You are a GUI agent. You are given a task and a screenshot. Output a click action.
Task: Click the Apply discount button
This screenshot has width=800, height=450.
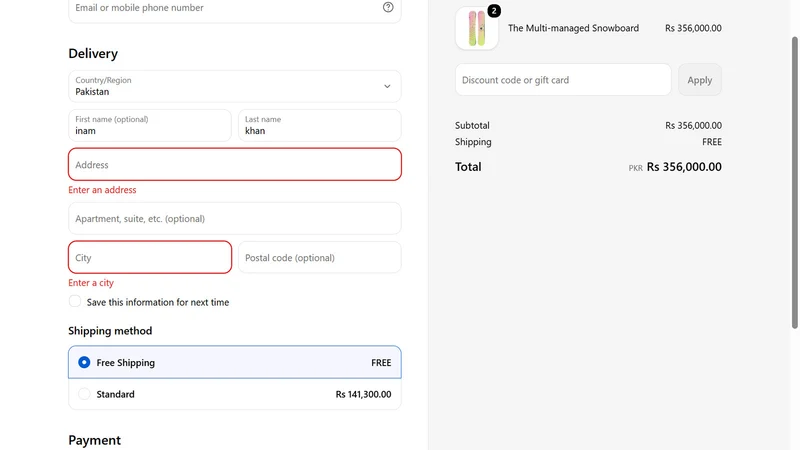(x=699, y=80)
